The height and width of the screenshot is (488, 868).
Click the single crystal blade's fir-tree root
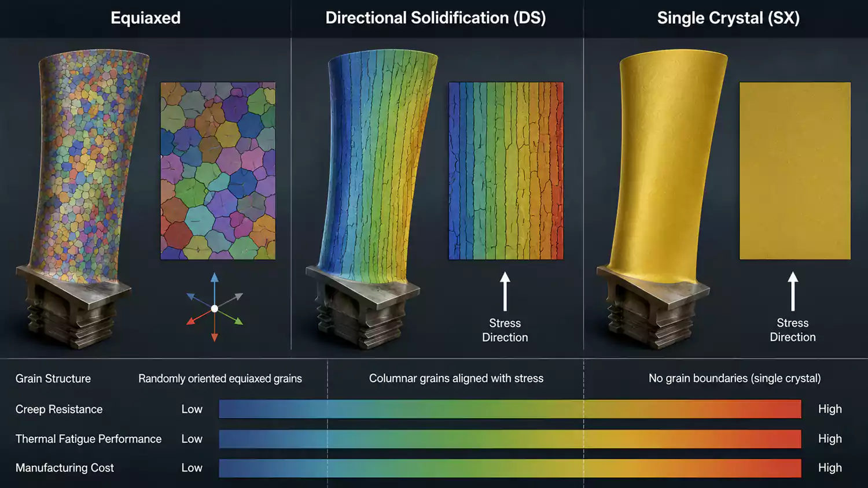pyautogui.click(x=653, y=308)
